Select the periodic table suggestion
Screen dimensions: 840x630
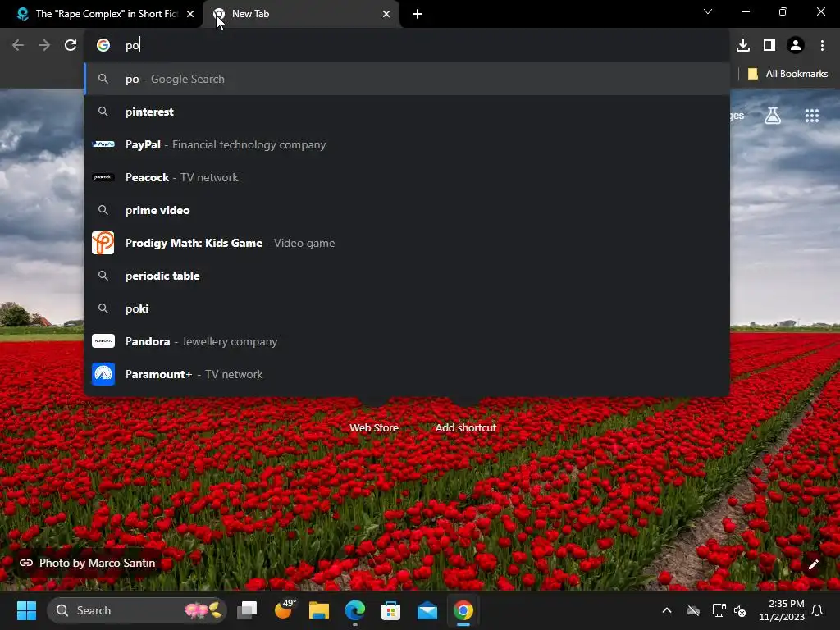[407, 276]
